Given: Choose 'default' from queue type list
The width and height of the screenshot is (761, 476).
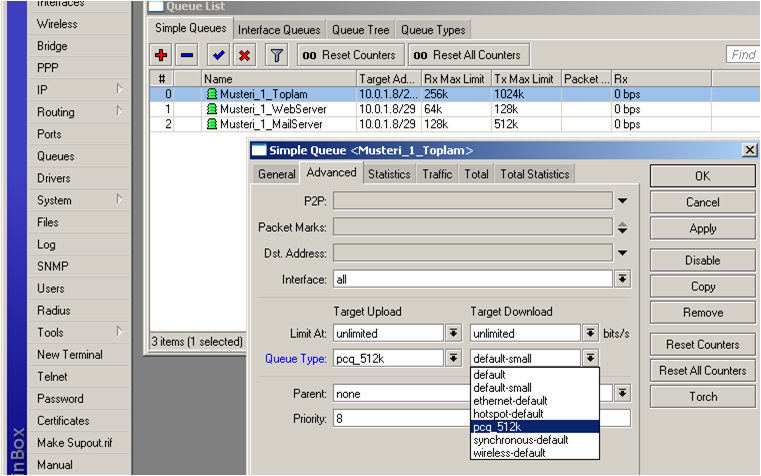Looking at the screenshot, I should (x=535, y=375).
